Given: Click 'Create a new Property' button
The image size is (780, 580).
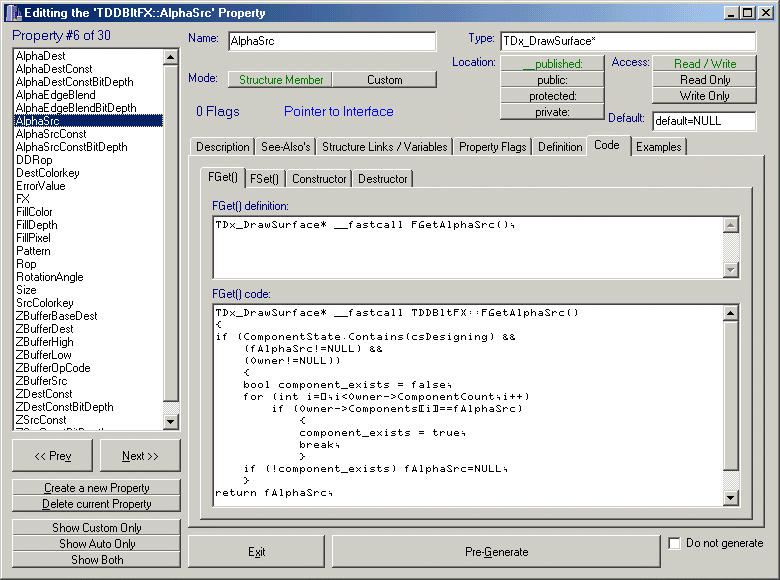Looking at the screenshot, I should coord(97,488).
